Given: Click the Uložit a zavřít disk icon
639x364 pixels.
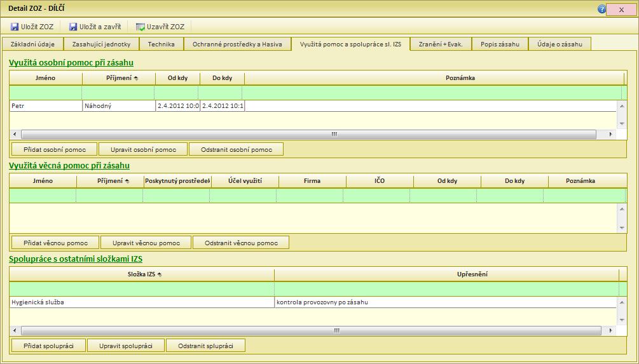Looking at the screenshot, I should 73,27.
